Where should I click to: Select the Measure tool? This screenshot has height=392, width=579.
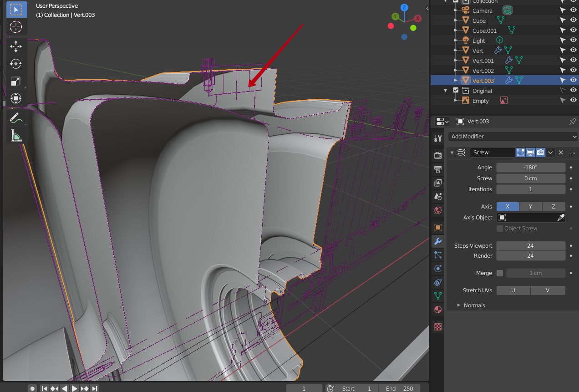[x=15, y=136]
